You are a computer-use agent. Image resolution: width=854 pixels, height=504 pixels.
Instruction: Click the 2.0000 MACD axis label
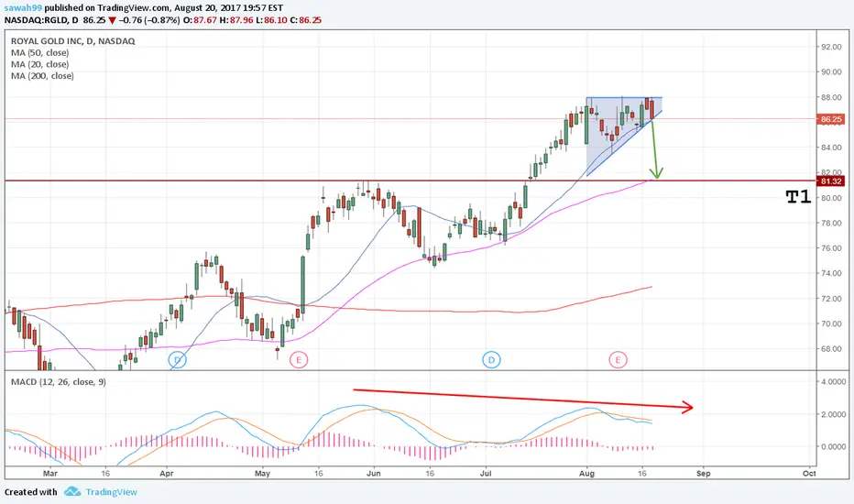click(834, 414)
